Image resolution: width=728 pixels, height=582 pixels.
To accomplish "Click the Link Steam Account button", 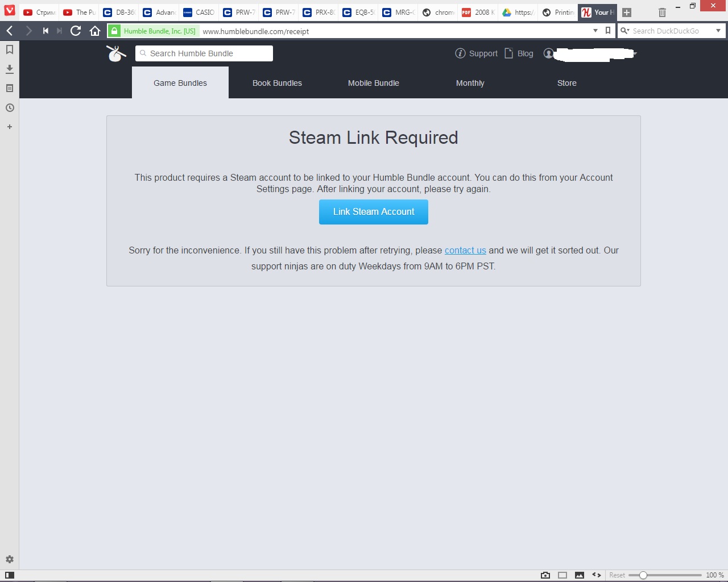I will pos(374,212).
